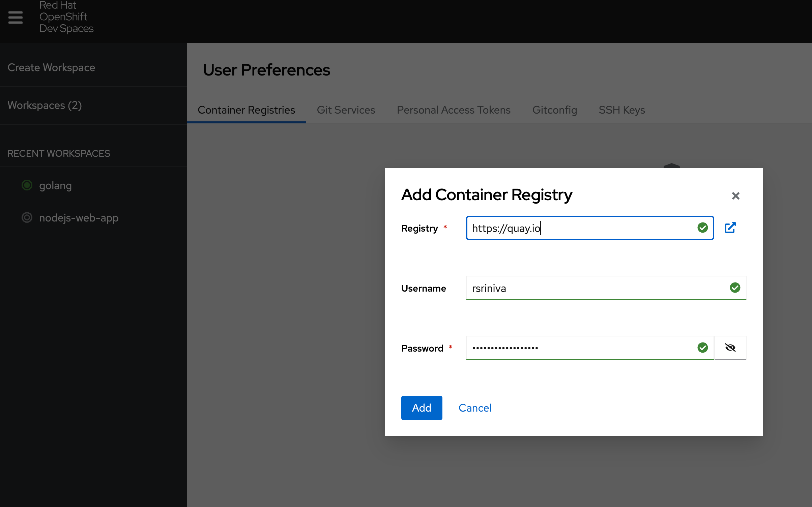Click the Add button

point(422,408)
